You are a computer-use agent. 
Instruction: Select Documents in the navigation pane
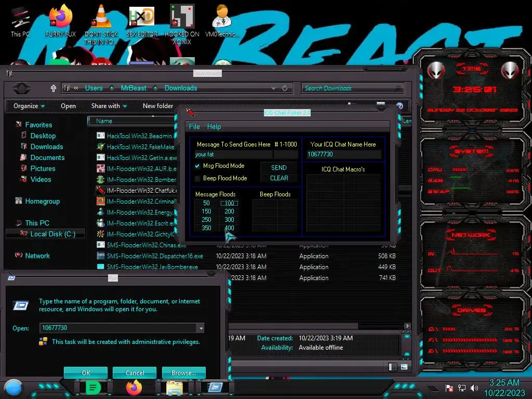pyautogui.click(x=47, y=157)
